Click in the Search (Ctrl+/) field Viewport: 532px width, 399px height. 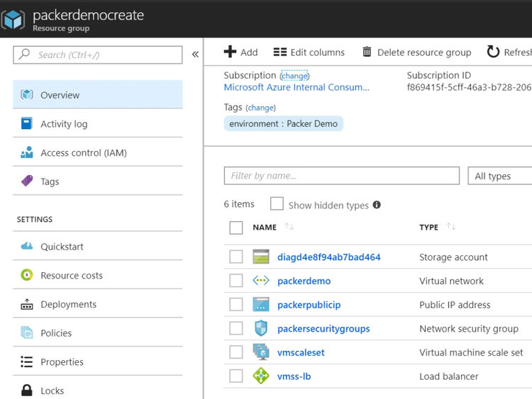coord(98,55)
